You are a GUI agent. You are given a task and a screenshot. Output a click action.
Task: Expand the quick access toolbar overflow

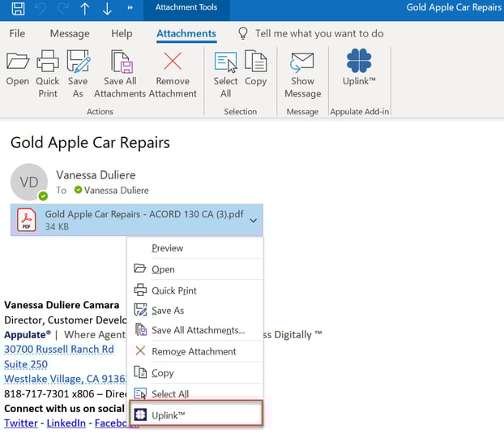(x=130, y=8)
